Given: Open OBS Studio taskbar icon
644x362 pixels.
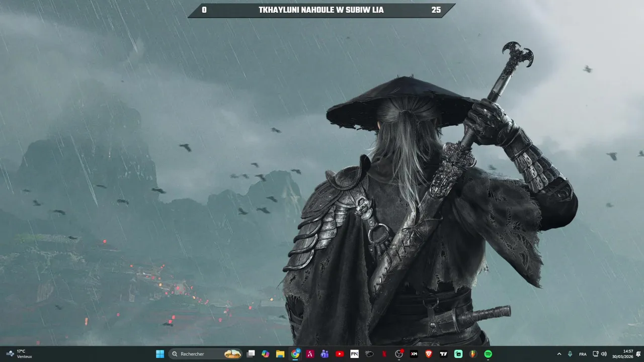Looking at the screenshot, I should 399,354.
